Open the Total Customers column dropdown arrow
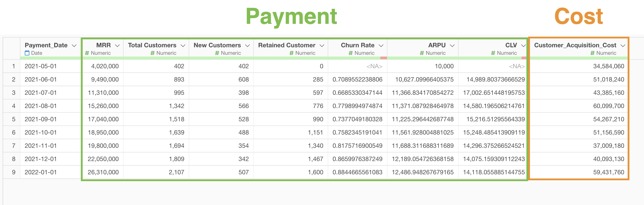 [183, 46]
